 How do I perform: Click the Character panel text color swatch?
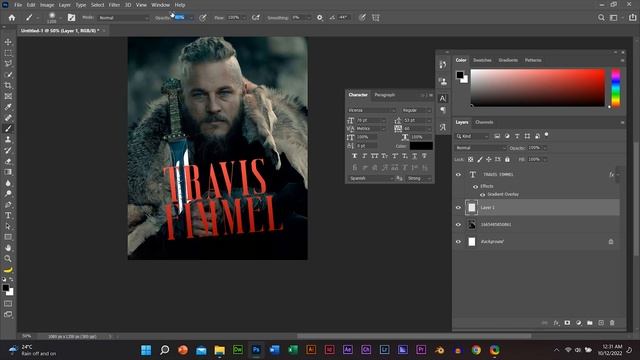tap(421, 146)
